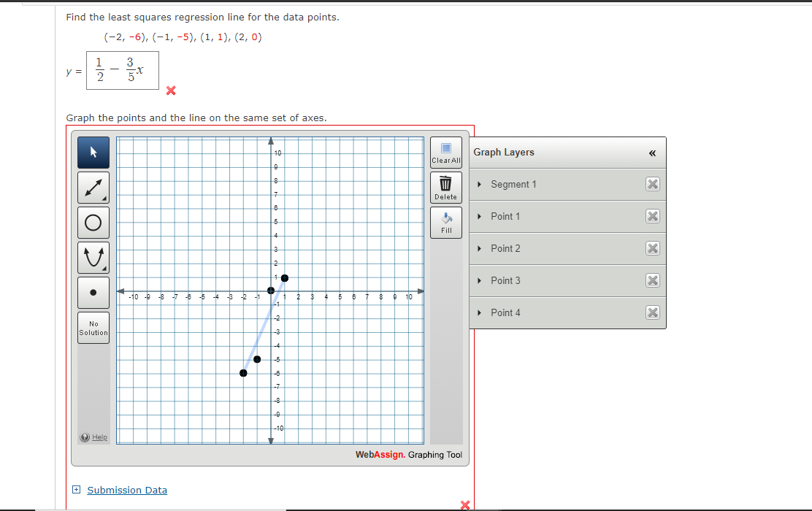
Task: Click the WebAssign Graphing Tool label
Action: 409,455
